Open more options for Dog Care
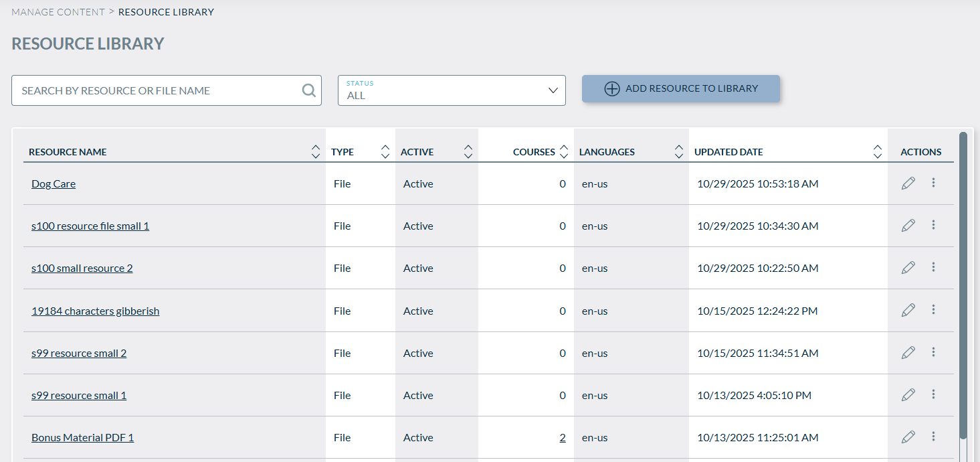The image size is (980, 462). coord(933,183)
